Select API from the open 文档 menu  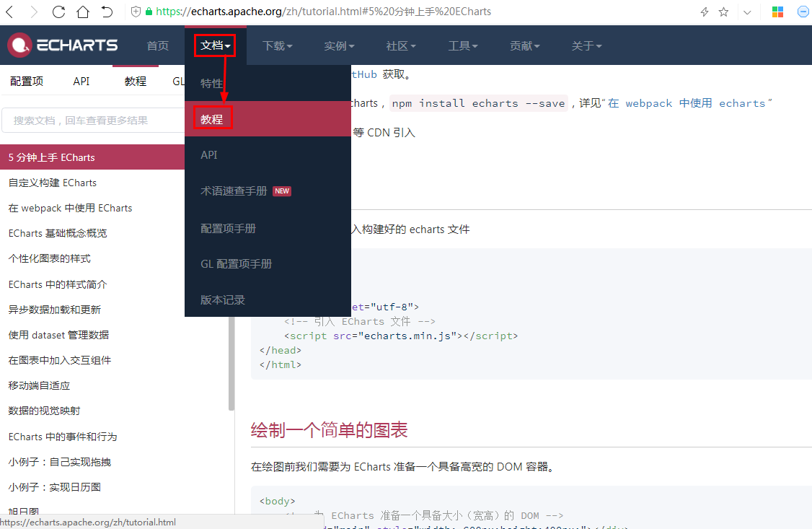tap(209, 154)
